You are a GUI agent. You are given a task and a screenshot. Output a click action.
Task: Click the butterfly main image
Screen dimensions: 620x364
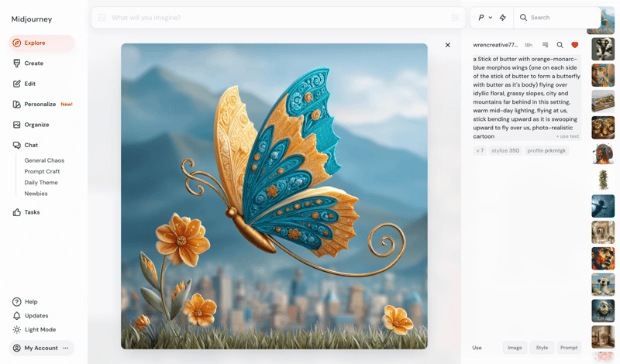[274, 196]
